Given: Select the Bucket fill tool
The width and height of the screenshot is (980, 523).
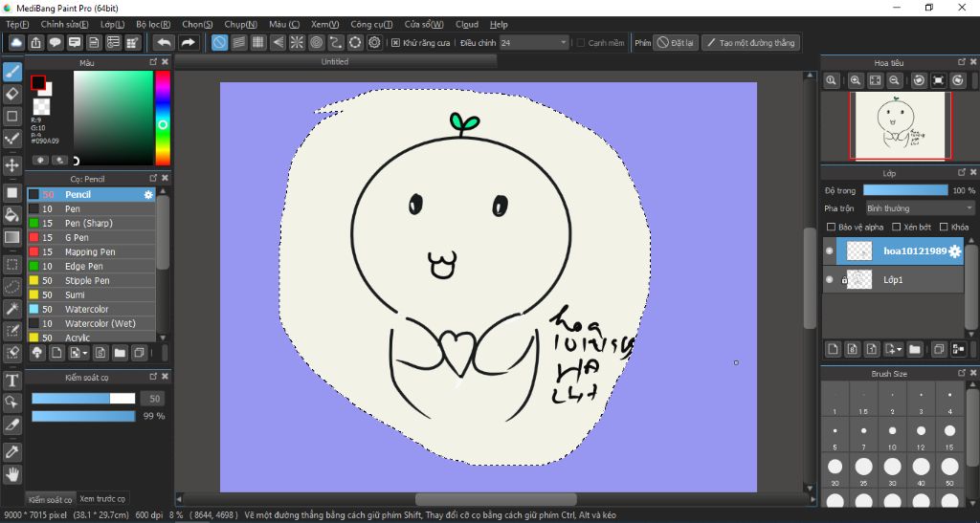Looking at the screenshot, I should point(11,215).
